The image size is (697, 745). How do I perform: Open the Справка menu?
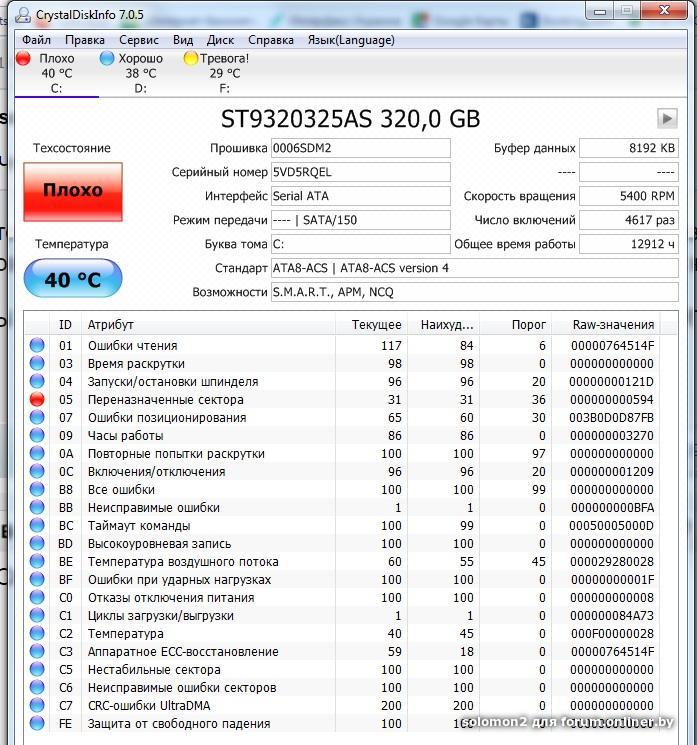(271, 40)
